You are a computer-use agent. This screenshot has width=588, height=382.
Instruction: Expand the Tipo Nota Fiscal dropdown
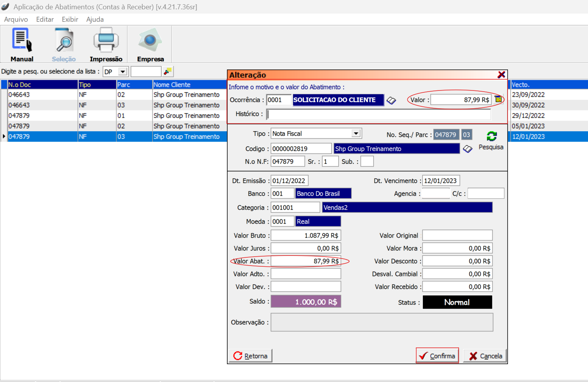356,134
